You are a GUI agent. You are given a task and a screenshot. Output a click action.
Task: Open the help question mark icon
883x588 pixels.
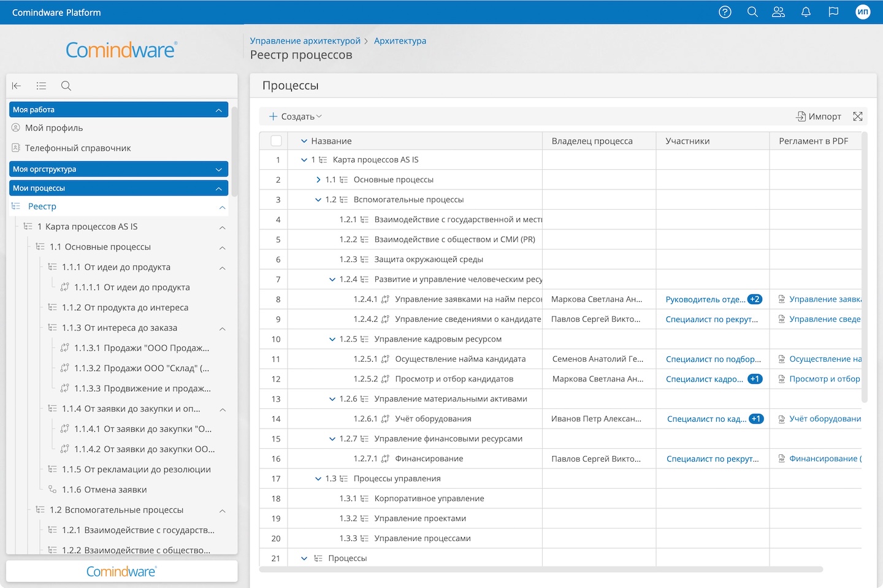coord(725,12)
